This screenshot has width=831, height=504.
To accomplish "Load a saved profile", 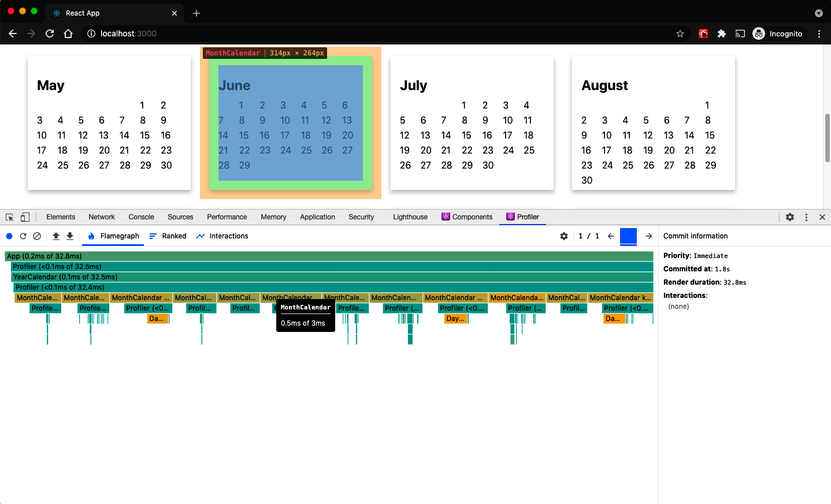I will (56, 236).
